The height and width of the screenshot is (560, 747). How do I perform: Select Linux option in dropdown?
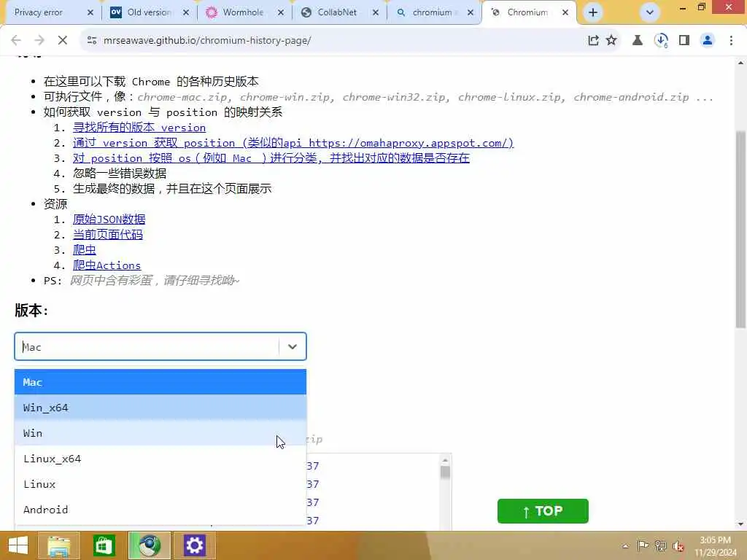[x=160, y=484]
